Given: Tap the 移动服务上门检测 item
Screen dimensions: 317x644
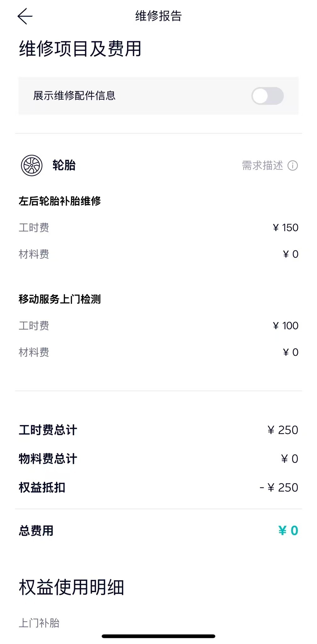Looking at the screenshot, I should 60,299.
